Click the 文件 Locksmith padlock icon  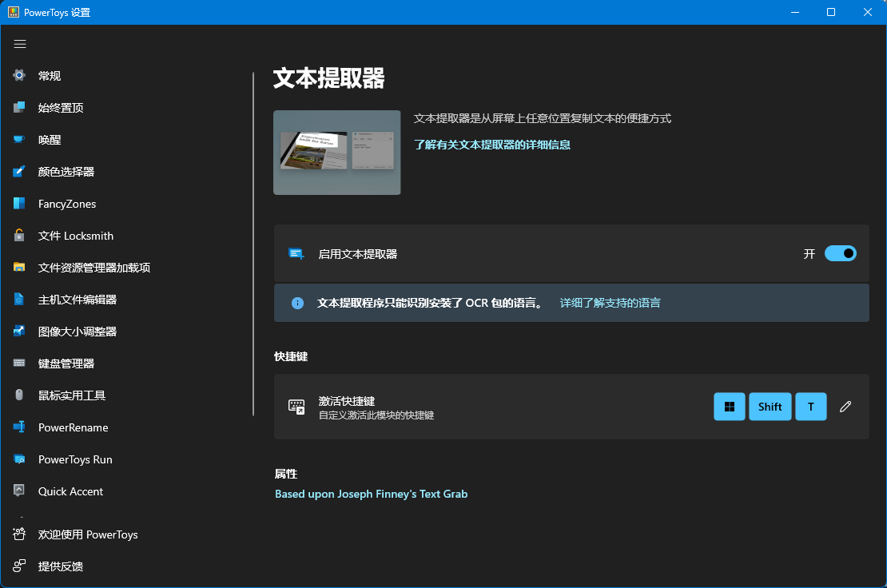click(19, 235)
